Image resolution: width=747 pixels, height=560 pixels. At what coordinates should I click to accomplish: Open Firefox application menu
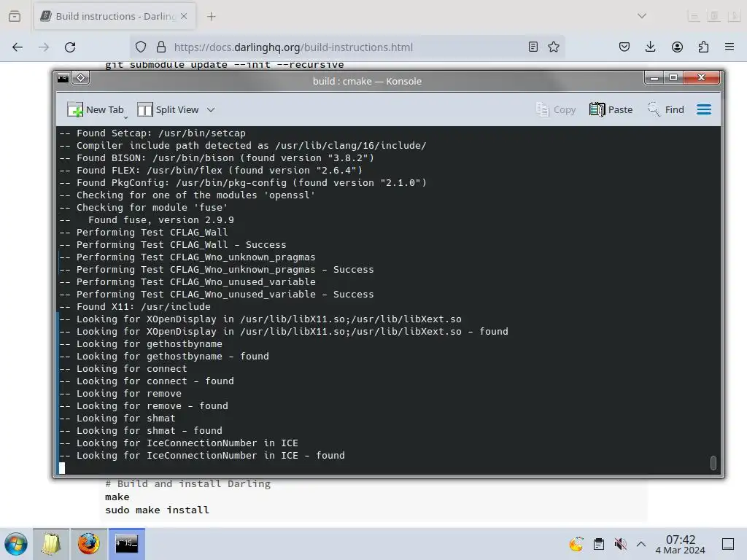[x=729, y=47]
